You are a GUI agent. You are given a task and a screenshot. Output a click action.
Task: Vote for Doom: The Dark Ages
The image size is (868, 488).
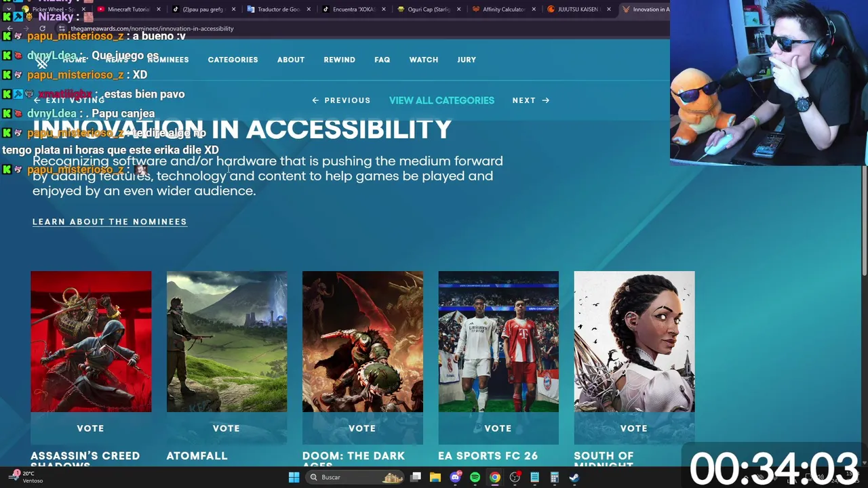click(x=362, y=428)
